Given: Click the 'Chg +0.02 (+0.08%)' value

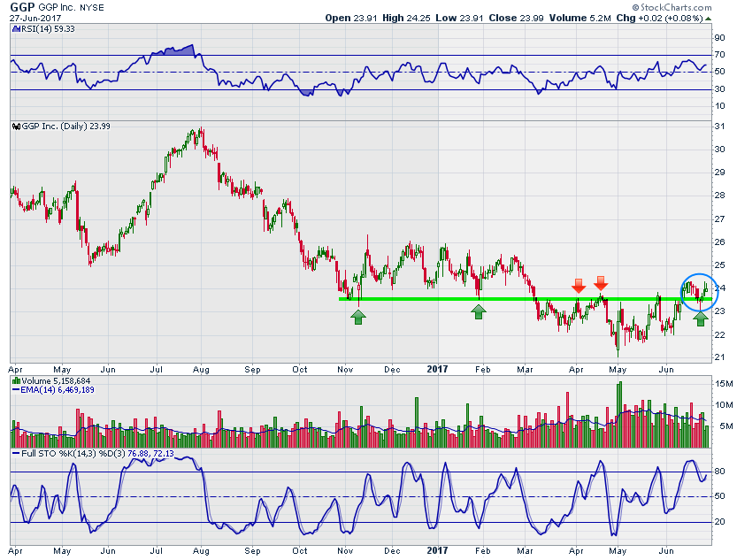Looking at the screenshot, I should (660, 19).
